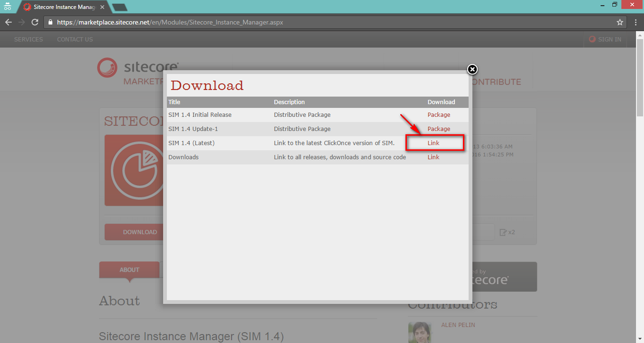Close the Download popup with X icon

[x=472, y=70]
